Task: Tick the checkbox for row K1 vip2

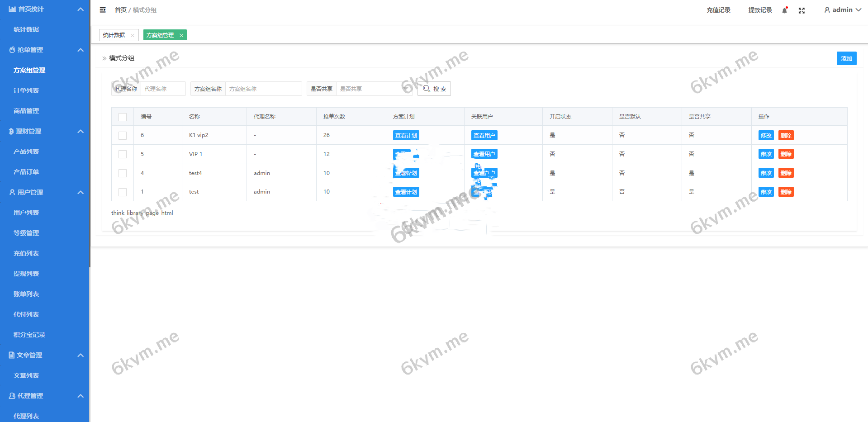Action: (x=123, y=136)
